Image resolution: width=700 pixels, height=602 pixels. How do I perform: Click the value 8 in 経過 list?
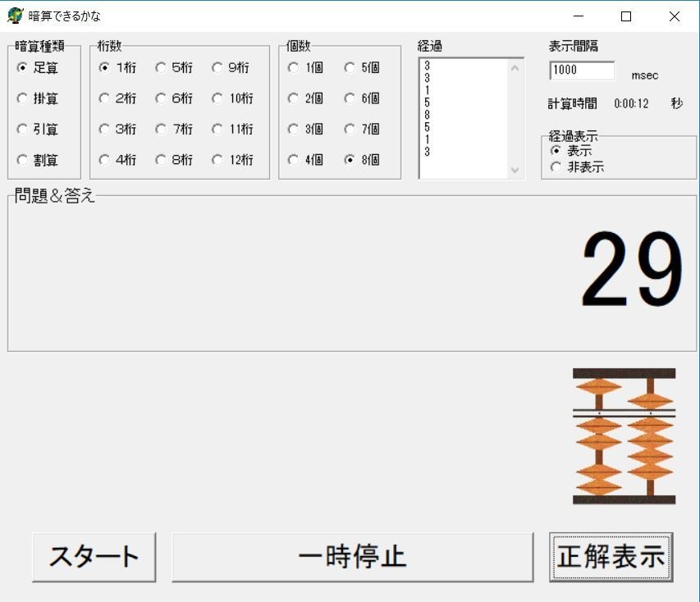point(428,115)
